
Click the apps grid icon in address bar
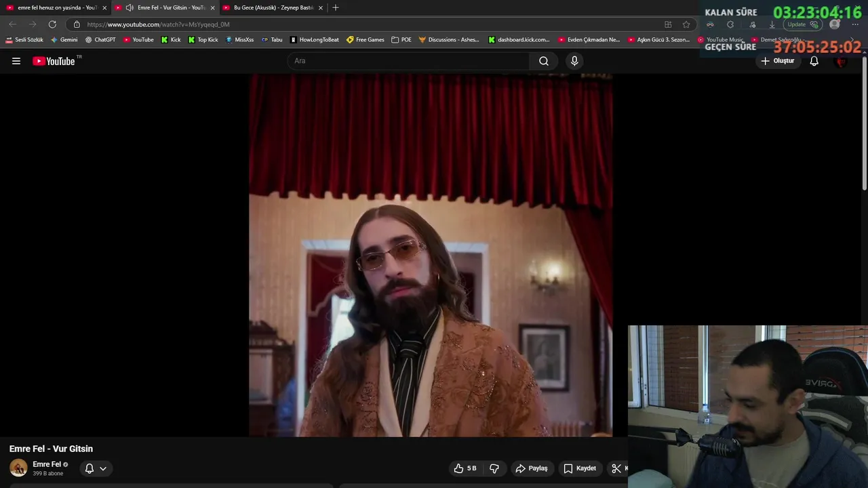tap(668, 24)
